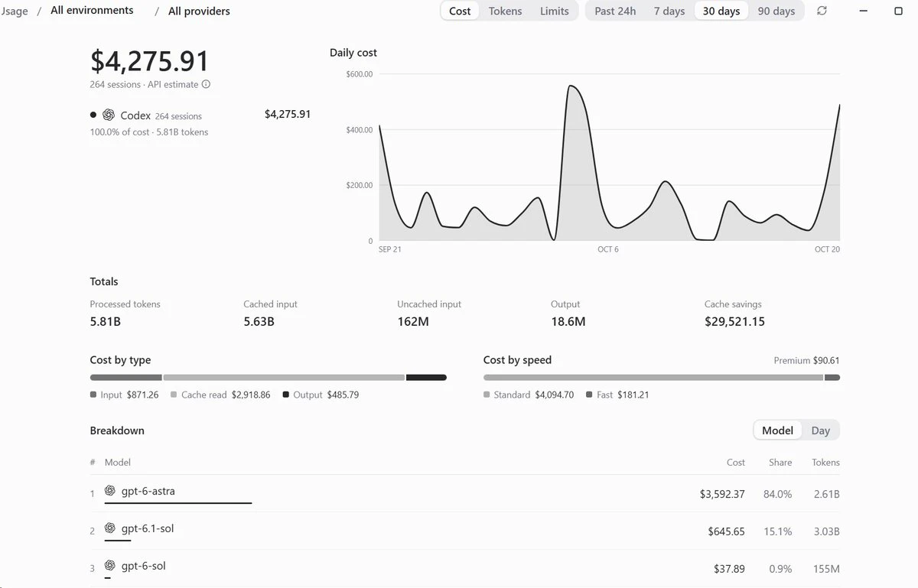Click the $3,592.37 cost cell
918x588 pixels.
(x=722, y=494)
